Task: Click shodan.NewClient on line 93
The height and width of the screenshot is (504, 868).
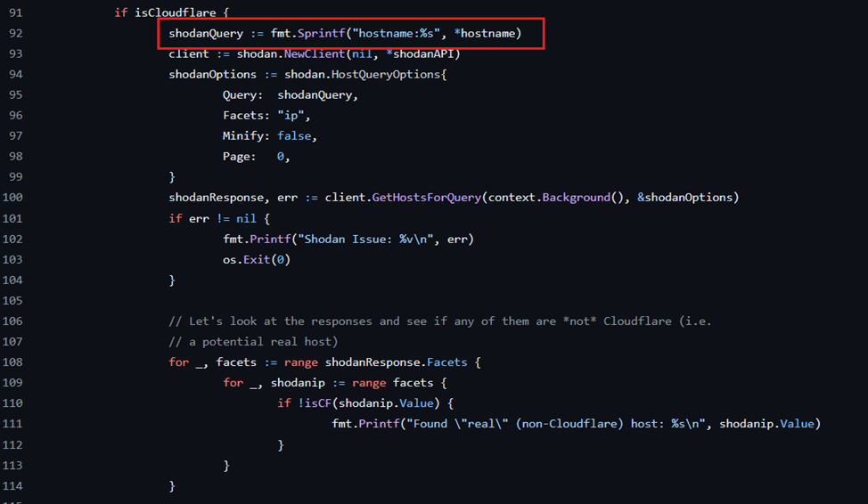Action: click(291, 53)
